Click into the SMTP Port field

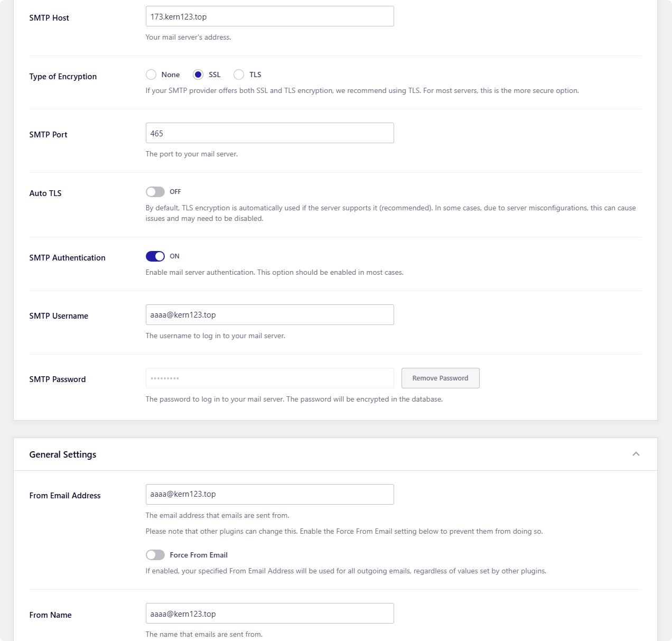coord(269,133)
